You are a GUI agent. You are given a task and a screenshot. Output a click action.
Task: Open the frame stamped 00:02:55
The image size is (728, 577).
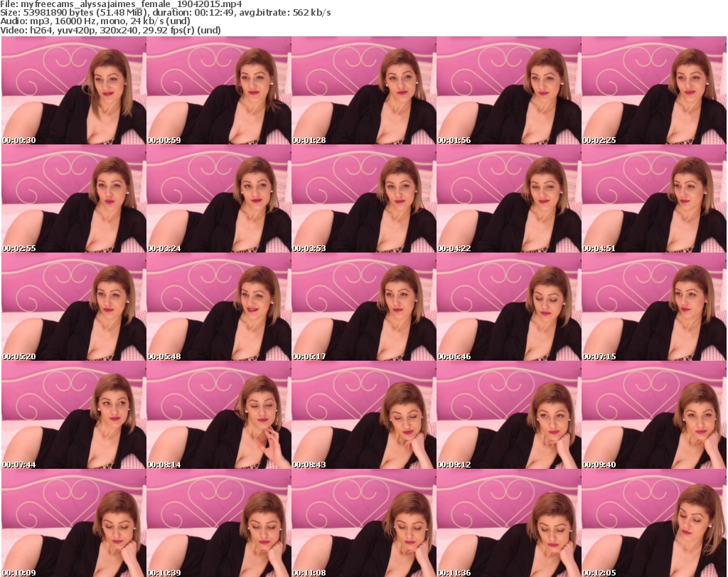74,198
